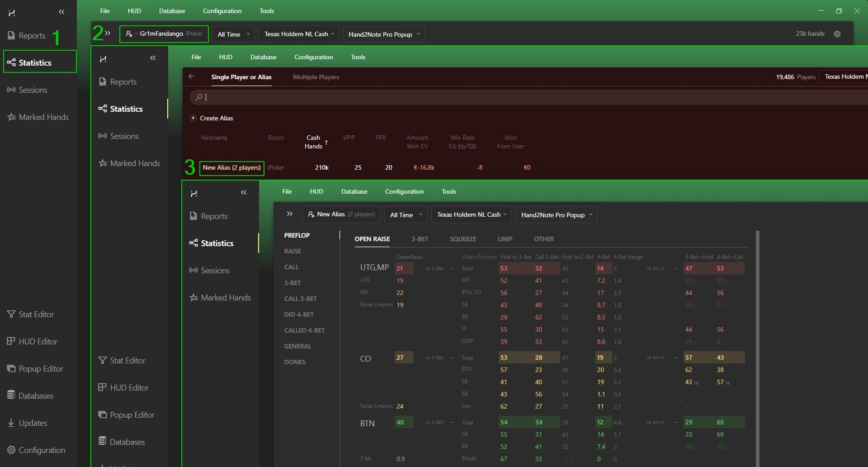
Task: Open the DONKS category in preflop list
Action: [x=295, y=362]
